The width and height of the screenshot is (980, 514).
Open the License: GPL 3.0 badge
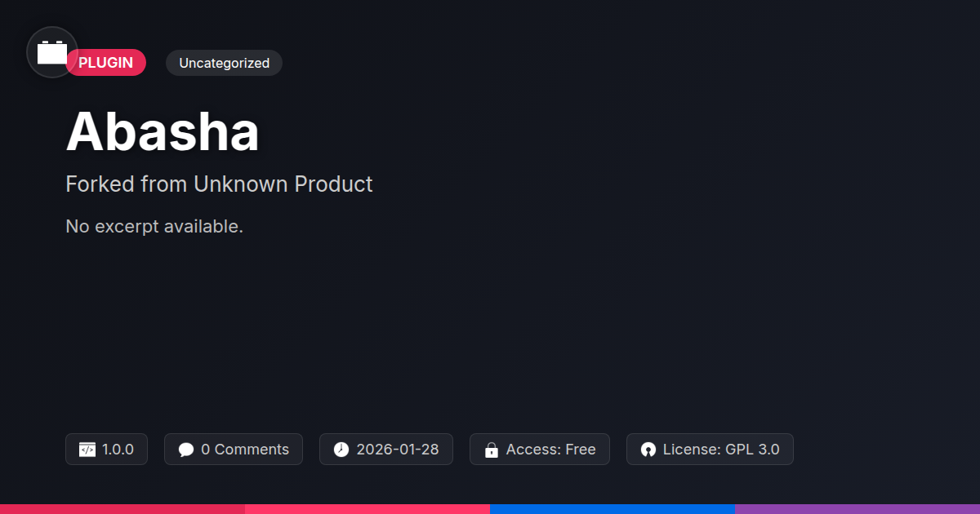click(710, 450)
